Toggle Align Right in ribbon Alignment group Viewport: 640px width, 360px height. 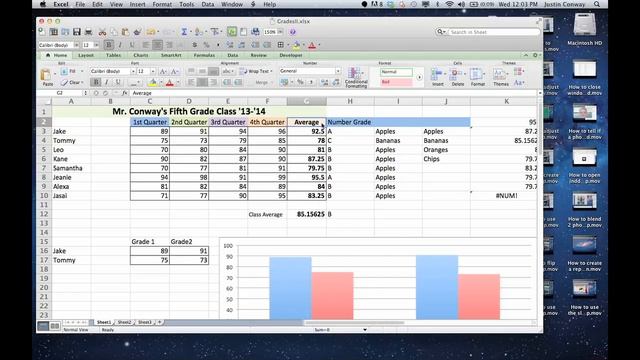click(x=213, y=82)
